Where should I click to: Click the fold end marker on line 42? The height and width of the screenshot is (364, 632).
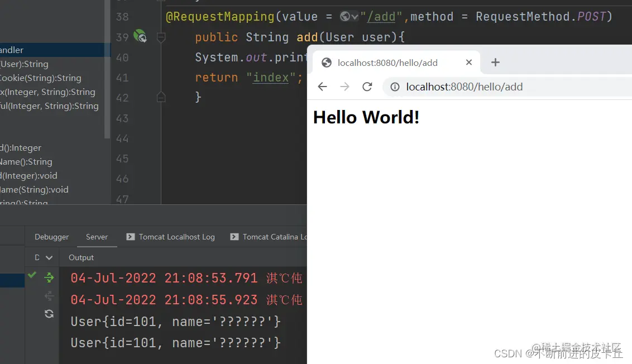[x=161, y=97]
